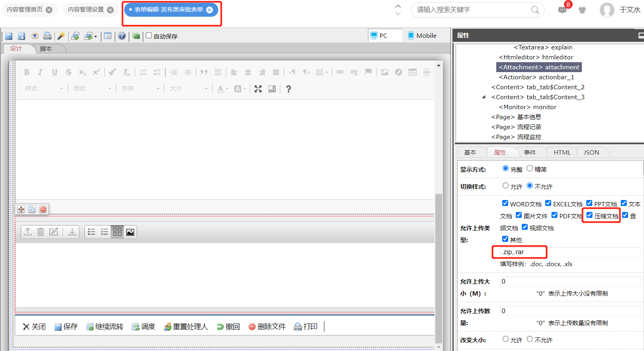Click the search keyword input field
The height and width of the screenshot is (351, 644).
472,10
